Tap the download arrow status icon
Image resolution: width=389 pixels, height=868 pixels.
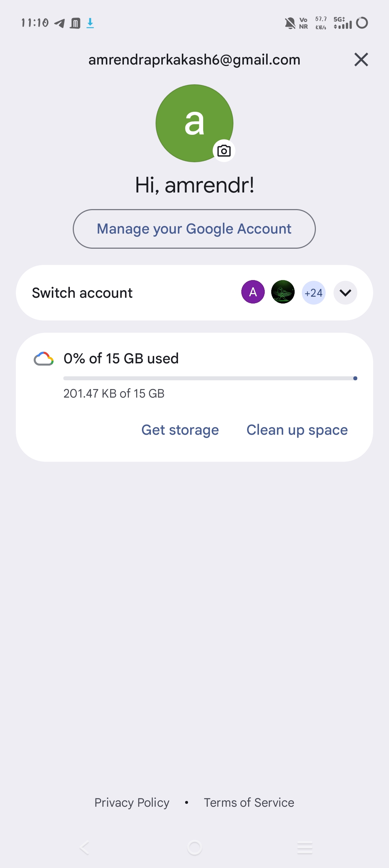pyautogui.click(x=90, y=23)
